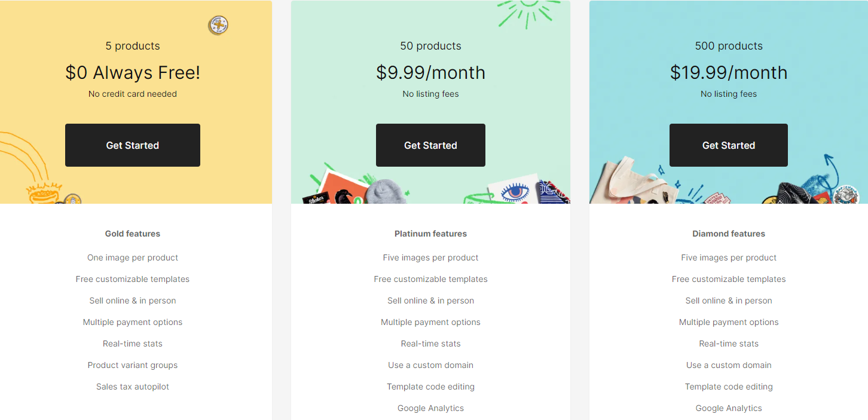Click Get Started for the free plan

click(133, 145)
